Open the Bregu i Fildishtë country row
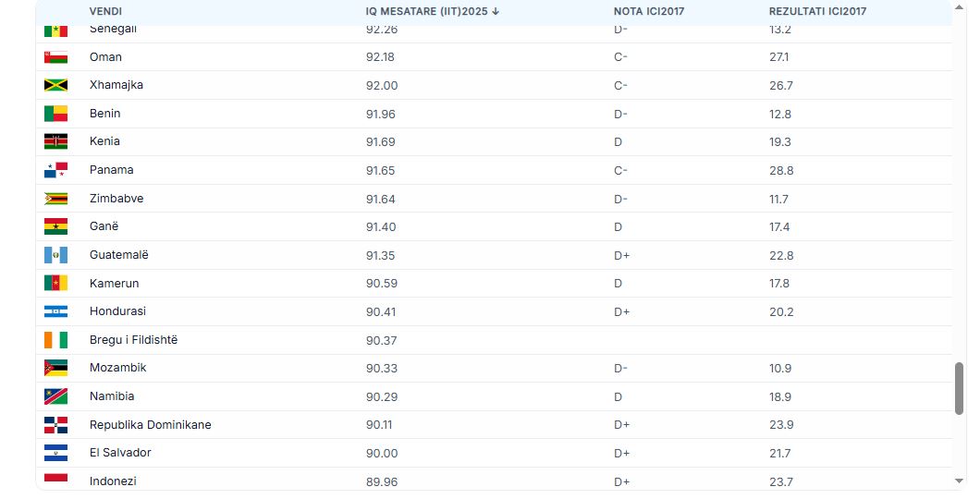This screenshot has width=980, height=499. pyautogui.click(x=133, y=340)
